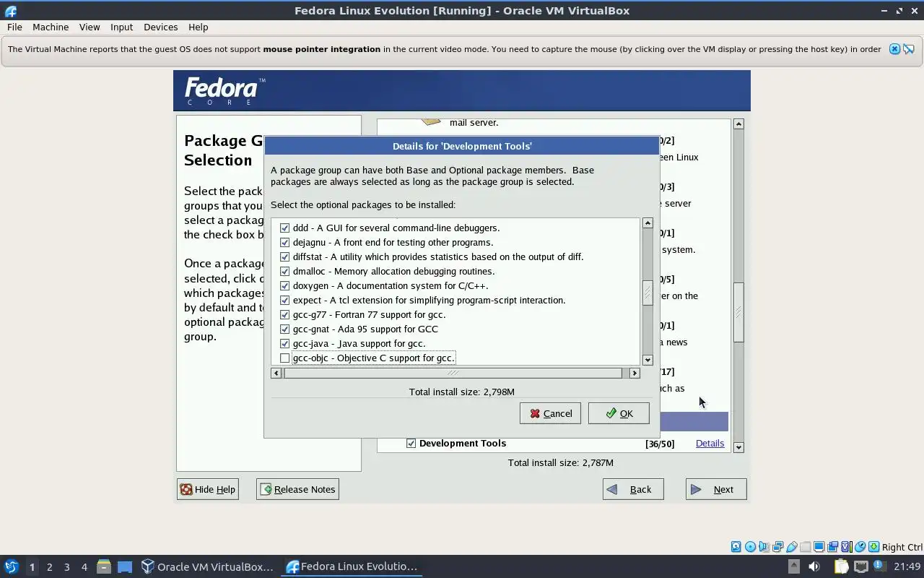Open the Devices menu

(160, 27)
